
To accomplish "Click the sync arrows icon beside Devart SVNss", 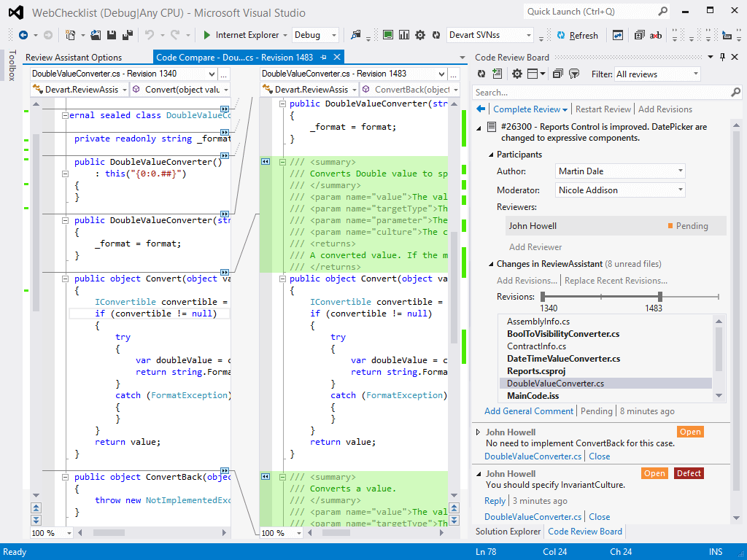I will click(436, 35).
